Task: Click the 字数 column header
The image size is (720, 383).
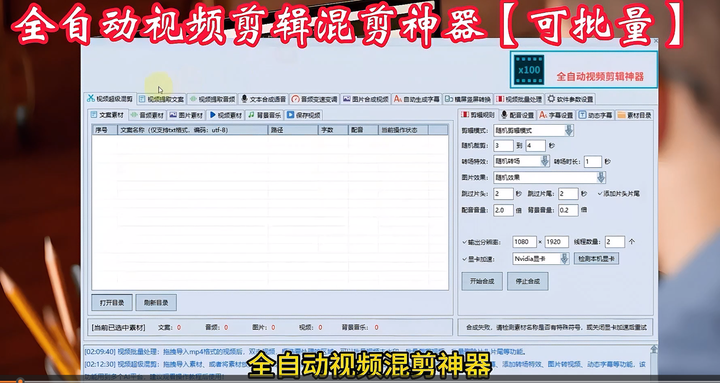Action: [x=333, y=130]
